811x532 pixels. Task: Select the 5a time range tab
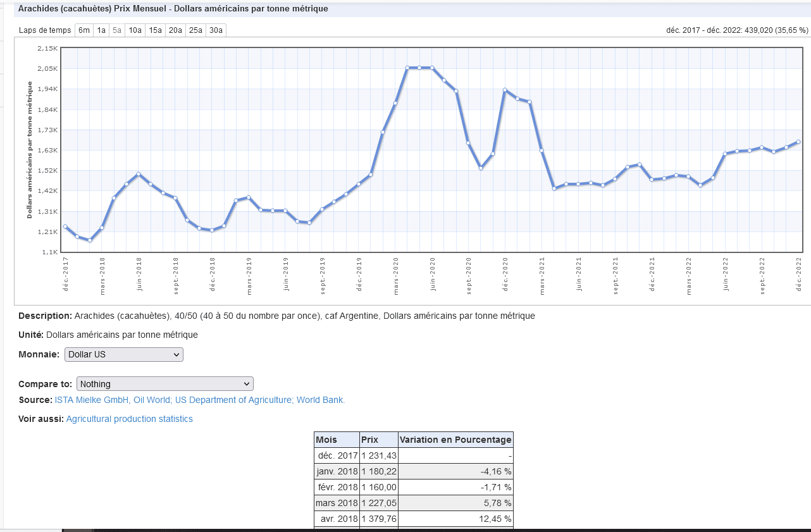point(117,30)
